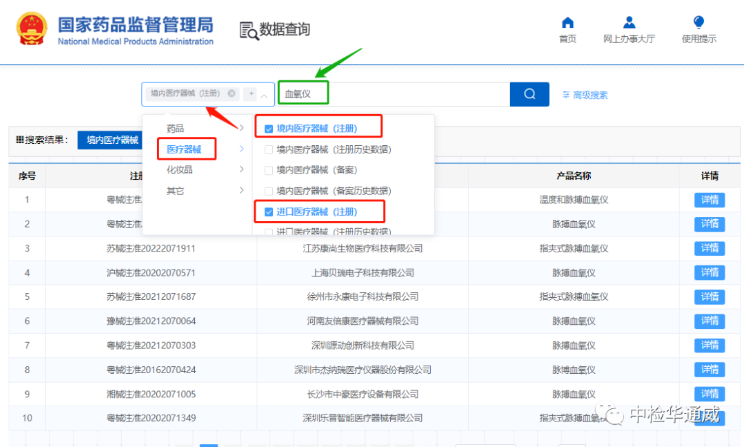The image size is (745, 448).
Task: Click the 数据查询 search document icon
Action: [x=249, y=30]
